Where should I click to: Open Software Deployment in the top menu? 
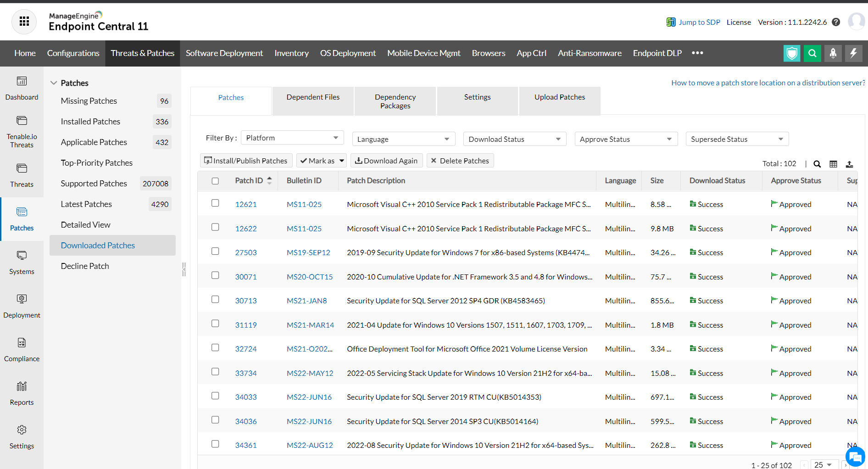click(224, 53)
